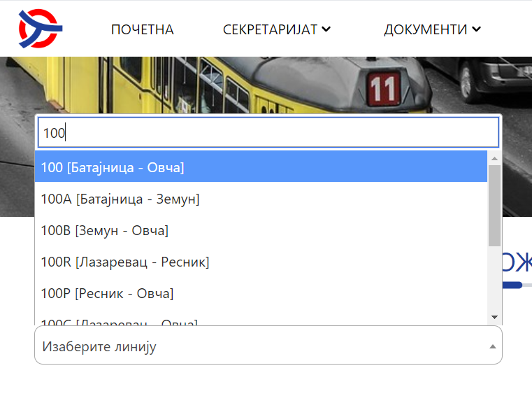
Task: Focus the line search field containing 100
Action: pos(268,132)
